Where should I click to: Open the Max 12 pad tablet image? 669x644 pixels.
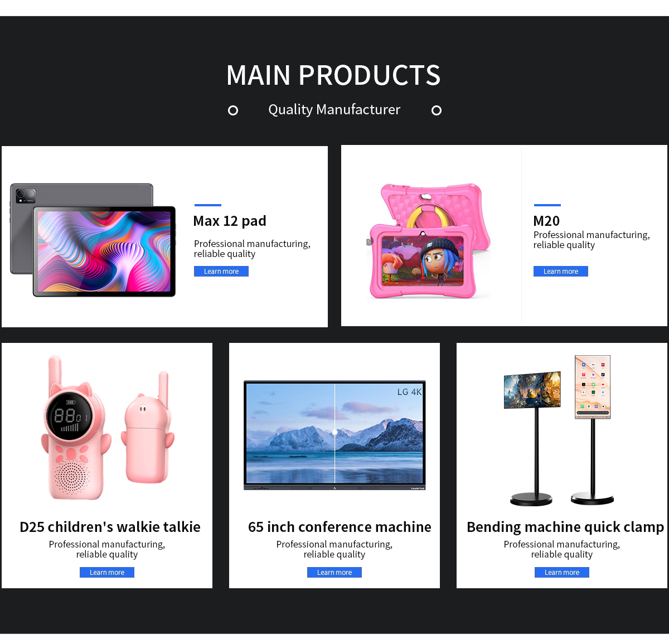pos(93,240)
